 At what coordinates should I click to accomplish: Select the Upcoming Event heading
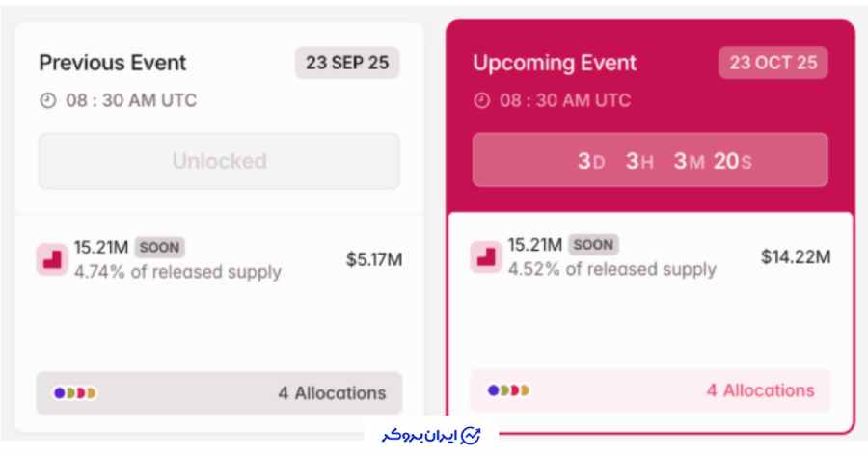click(x=555, y=63)
